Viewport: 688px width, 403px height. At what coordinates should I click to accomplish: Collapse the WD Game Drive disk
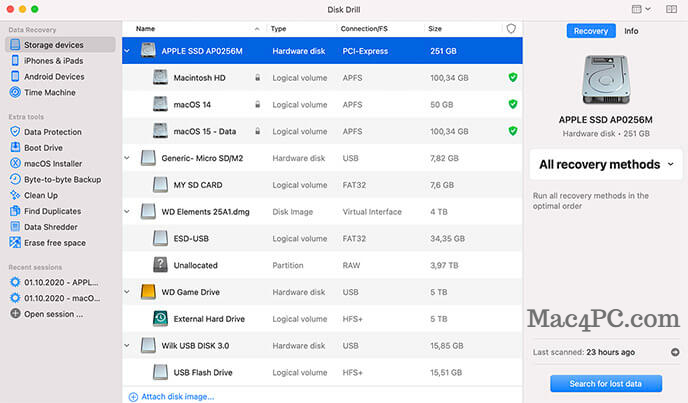[x=127, y=292]
